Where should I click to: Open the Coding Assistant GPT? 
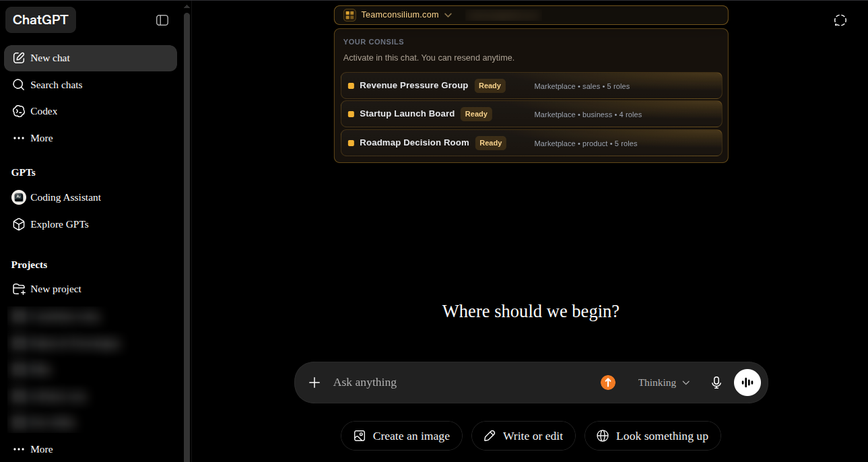click(90, 197)
